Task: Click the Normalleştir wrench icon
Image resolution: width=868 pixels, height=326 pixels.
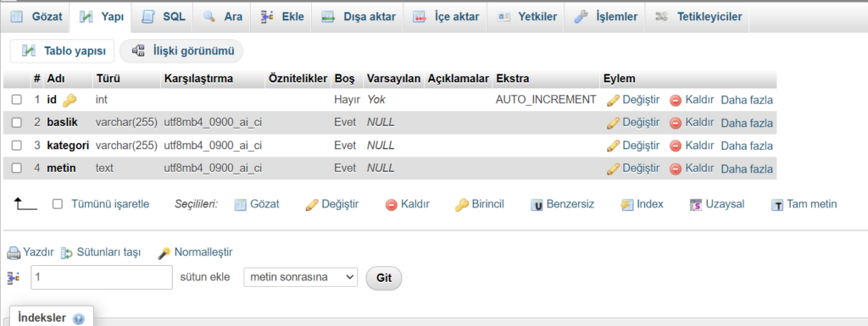Action: pyautogui.click(x=164, y=253)
